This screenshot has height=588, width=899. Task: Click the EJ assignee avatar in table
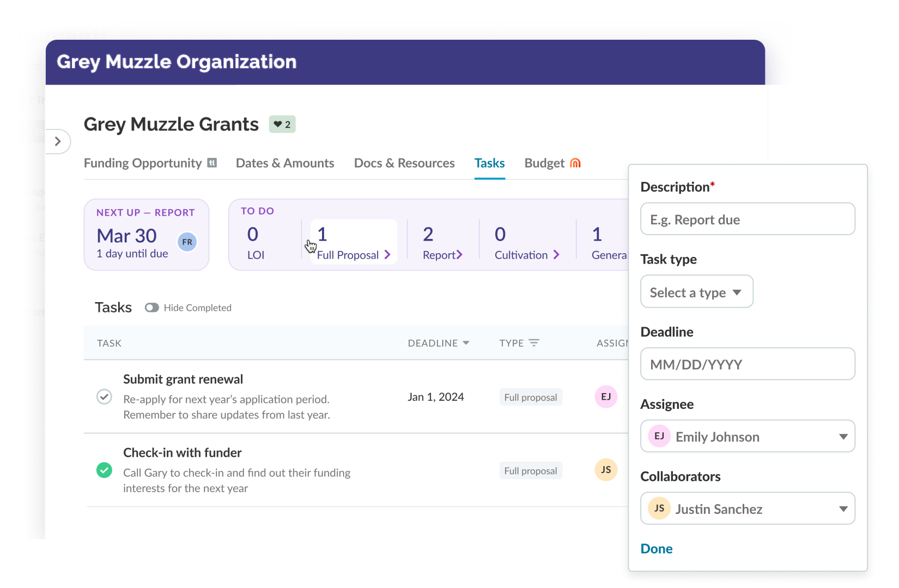pyautogui.click(x=606, y=396)
